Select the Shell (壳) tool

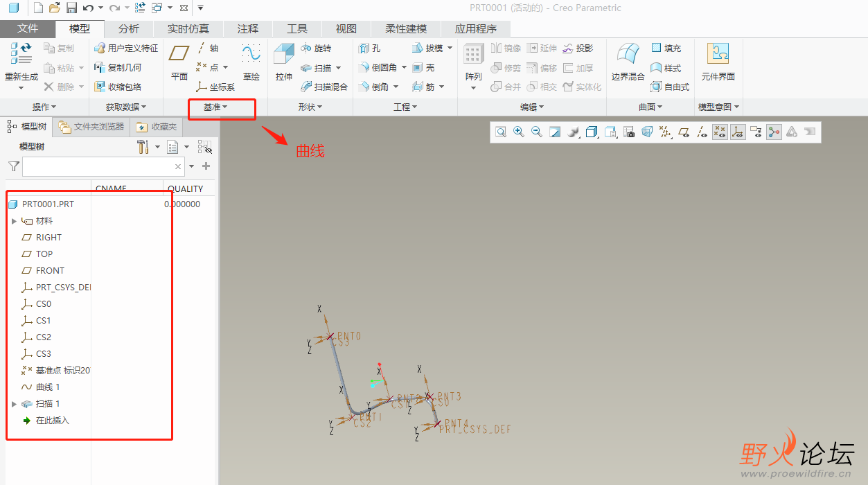tap(423, 68)
